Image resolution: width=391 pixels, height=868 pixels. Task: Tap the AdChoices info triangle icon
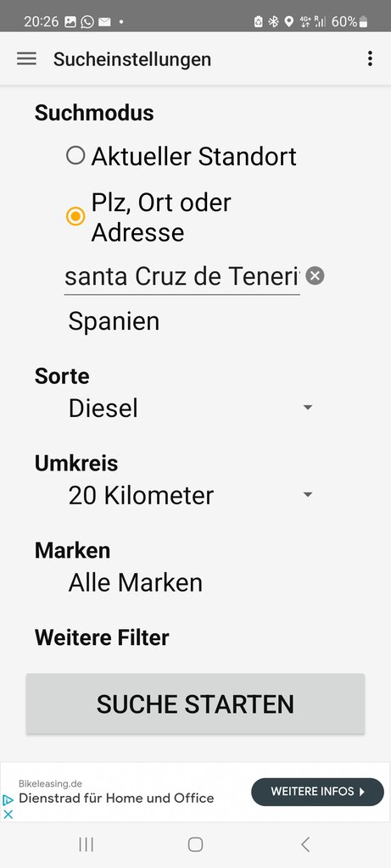pyautogui.click(x=8, y=800)
